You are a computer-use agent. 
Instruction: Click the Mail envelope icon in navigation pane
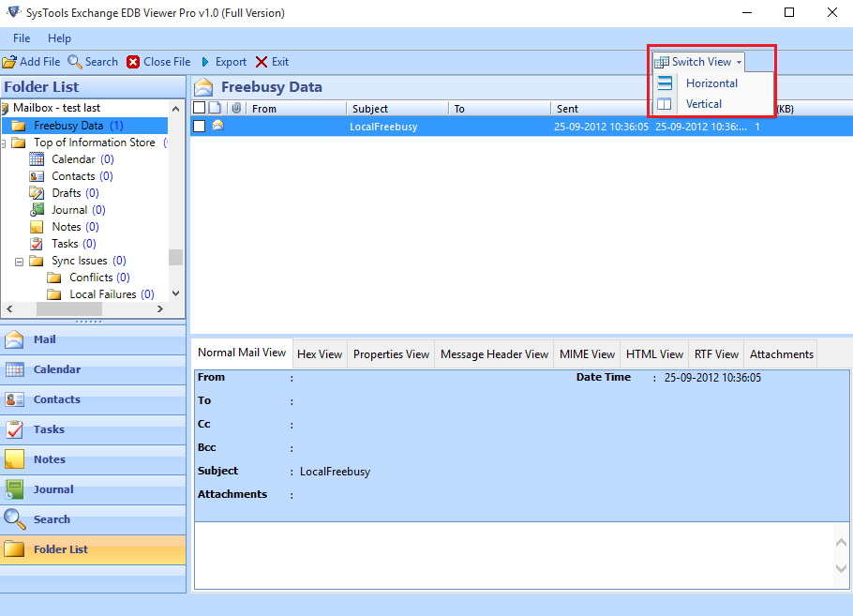[14, 339]
